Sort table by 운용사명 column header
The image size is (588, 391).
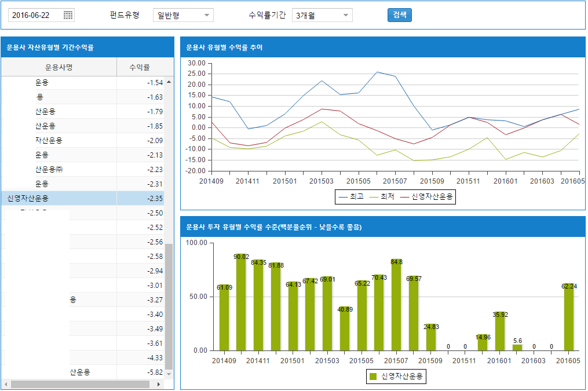click(x=59, y=68)
